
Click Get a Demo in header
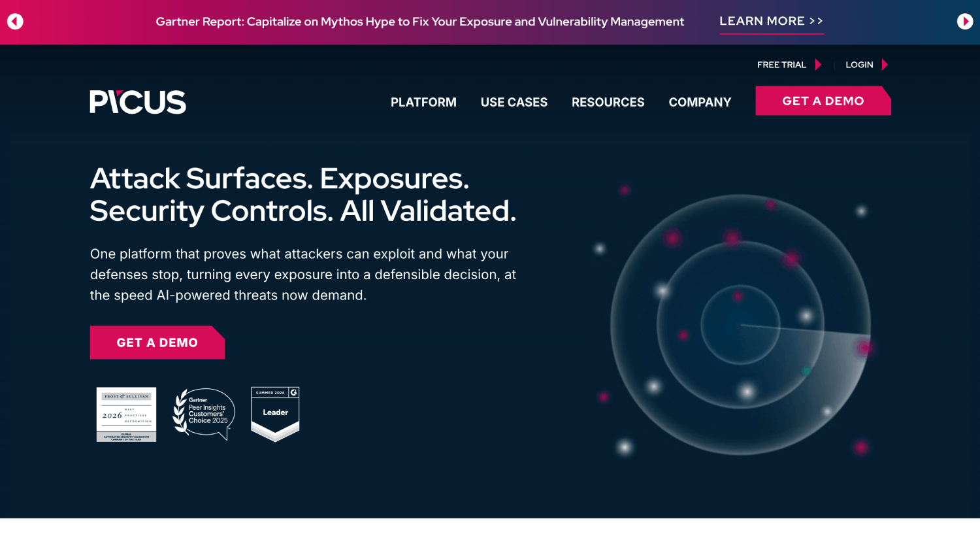click(x=823, y=101)
